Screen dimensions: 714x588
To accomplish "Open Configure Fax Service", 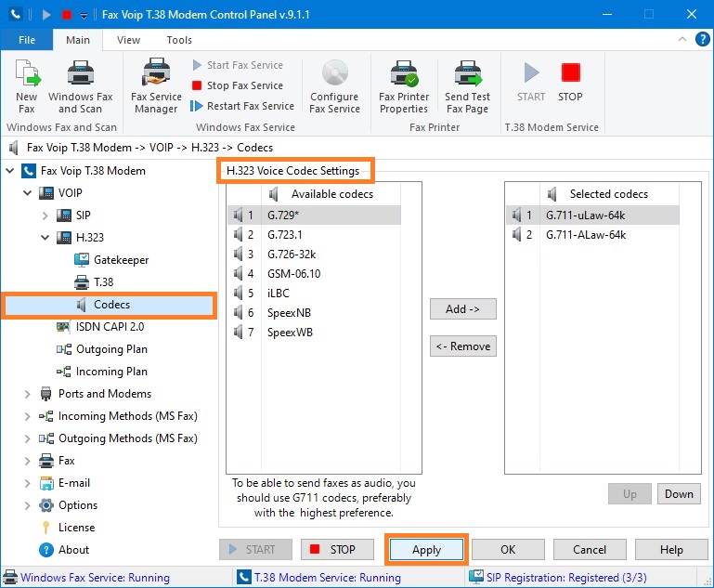I will point(334,86).
